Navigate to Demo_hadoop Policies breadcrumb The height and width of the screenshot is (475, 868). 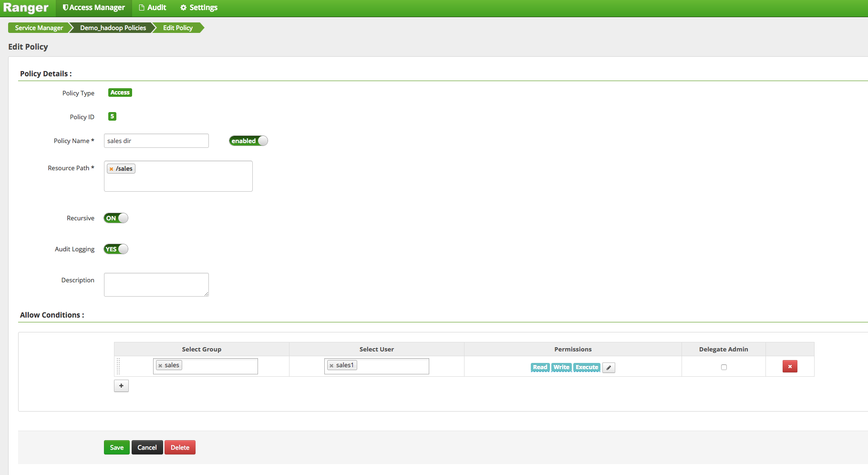[x=112, y=28]
